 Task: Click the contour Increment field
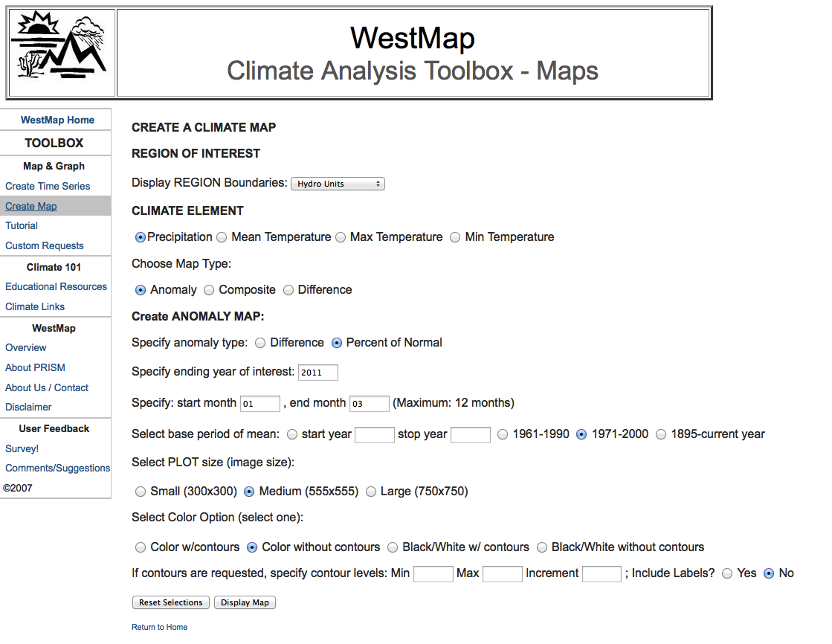pos(602,574)
